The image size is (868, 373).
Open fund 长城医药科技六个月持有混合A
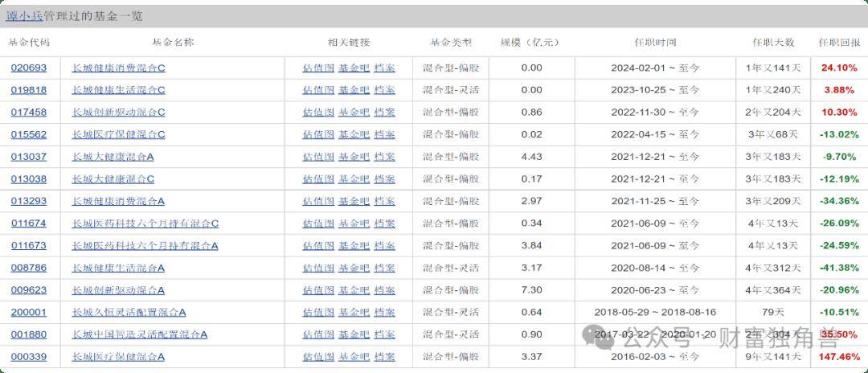(x=145, y=246)
